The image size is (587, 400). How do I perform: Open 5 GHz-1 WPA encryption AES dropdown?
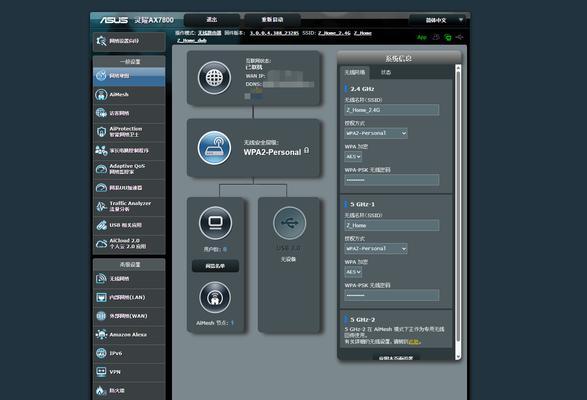coord(353,272)
